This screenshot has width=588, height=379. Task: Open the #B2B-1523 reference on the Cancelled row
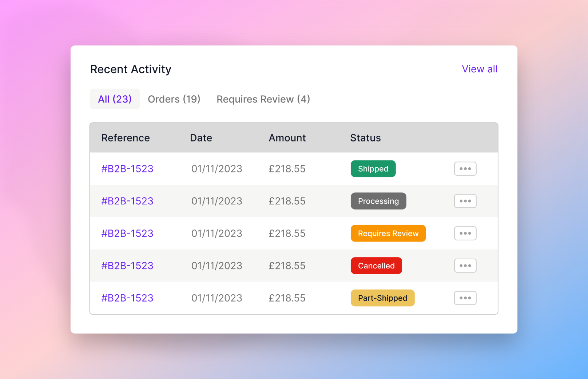coord(127,266)
